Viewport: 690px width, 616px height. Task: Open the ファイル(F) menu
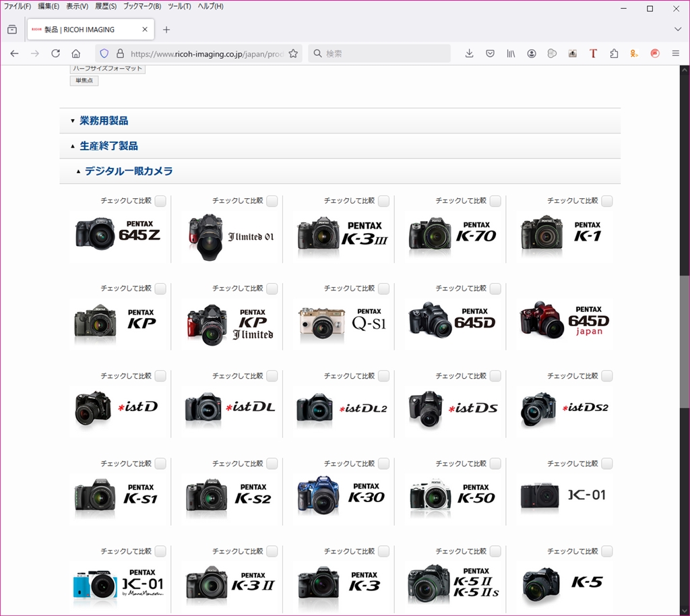click(17, 6)
